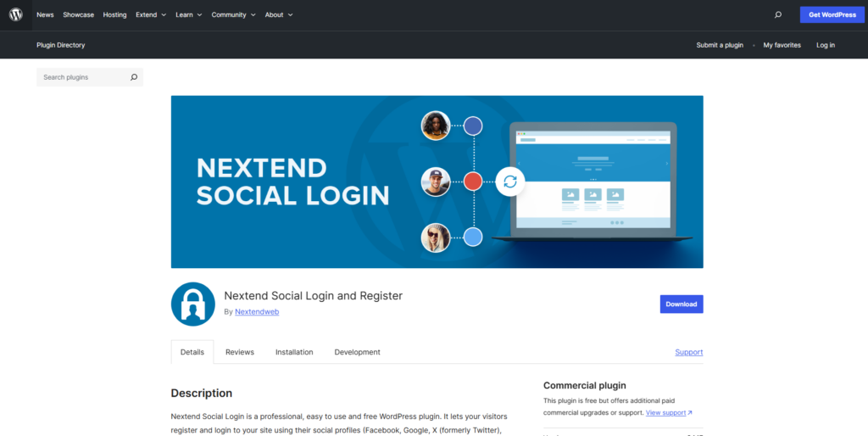
Task: Open the Nextendweb author link
Action: coord(257,312)
